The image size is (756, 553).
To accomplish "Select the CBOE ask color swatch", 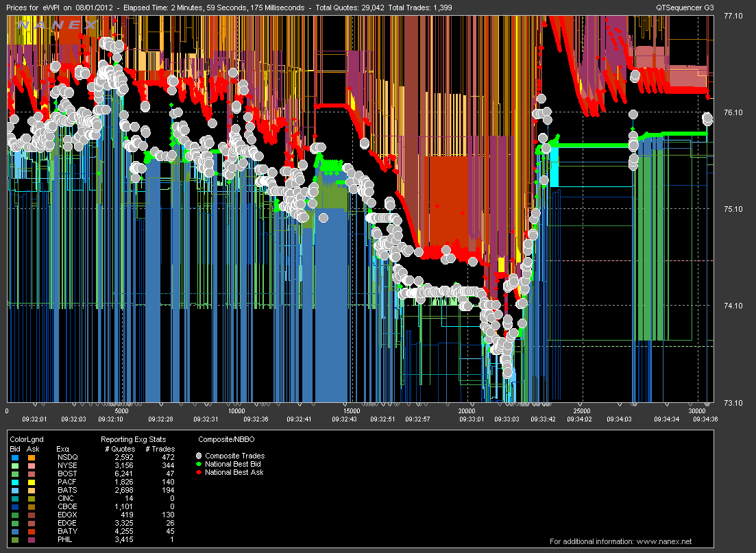I will (x=31, y=506).
